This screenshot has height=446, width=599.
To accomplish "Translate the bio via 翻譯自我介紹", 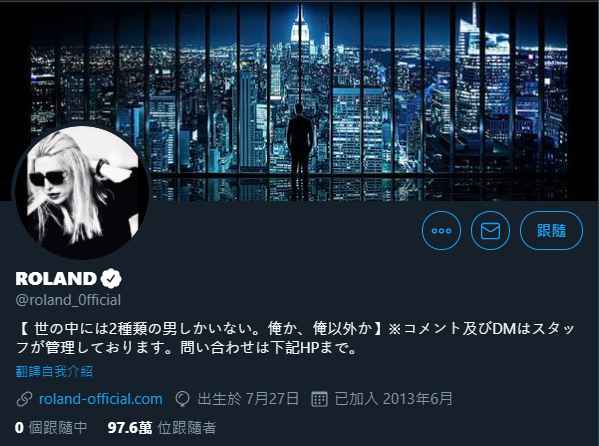I will [x=54, y=371].
